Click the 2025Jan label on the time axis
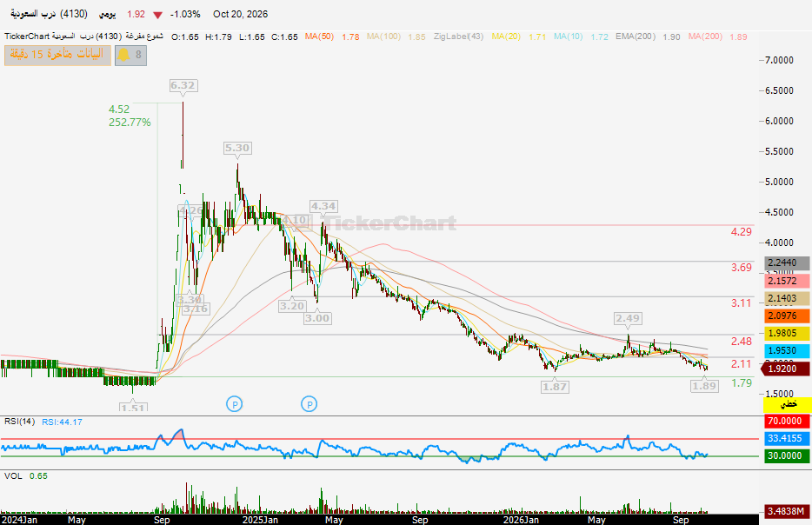812x525 pixels. 261,520
